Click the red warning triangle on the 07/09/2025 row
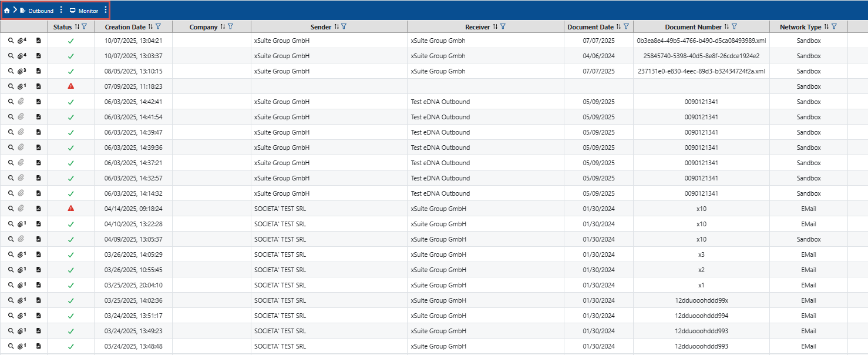The image size is (868, 355). pos(70,86)
